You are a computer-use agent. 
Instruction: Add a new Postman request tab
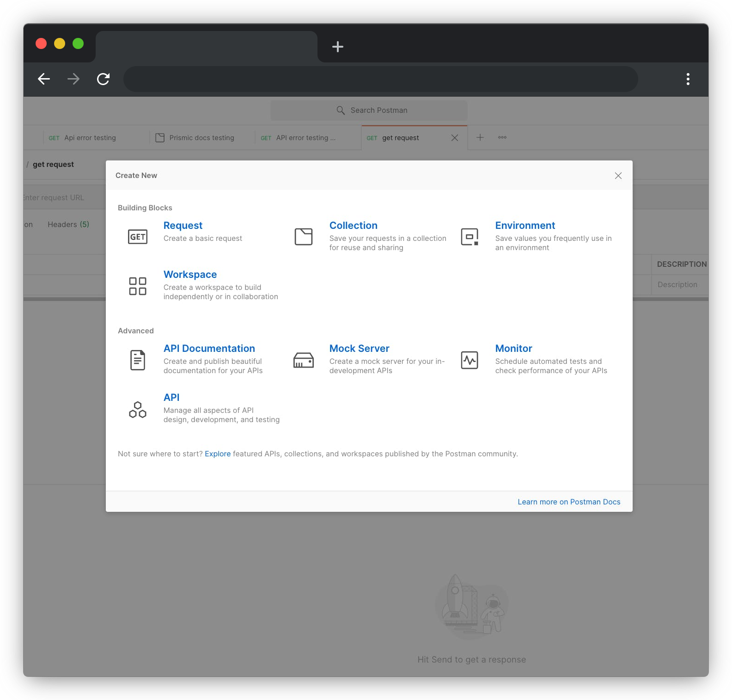[480, 137]
